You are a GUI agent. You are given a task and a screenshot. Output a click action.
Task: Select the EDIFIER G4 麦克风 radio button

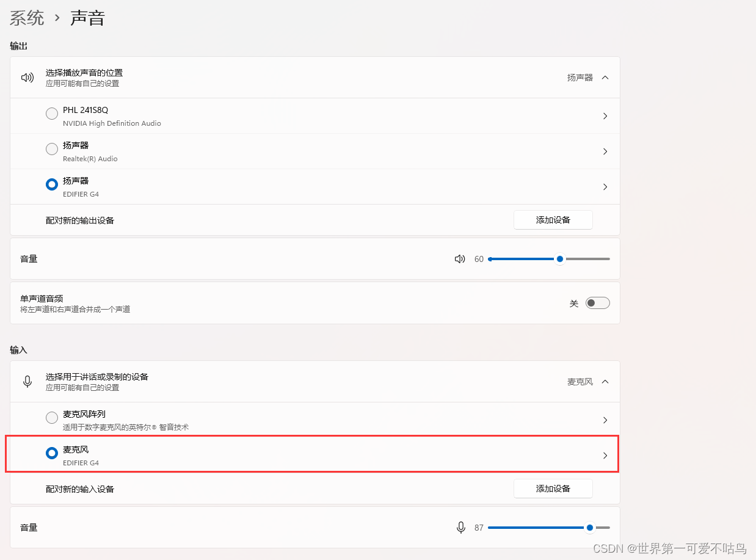(x=52, y=453)
